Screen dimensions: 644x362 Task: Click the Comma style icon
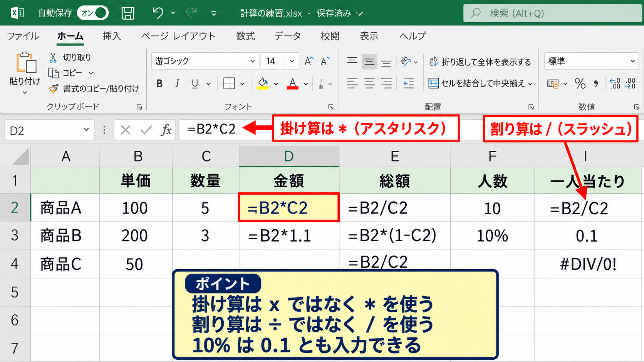pos(596,83)
